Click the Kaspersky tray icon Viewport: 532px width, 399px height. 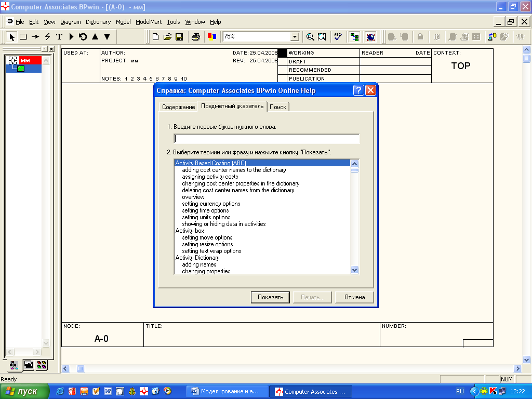click(x=493, y=391)
